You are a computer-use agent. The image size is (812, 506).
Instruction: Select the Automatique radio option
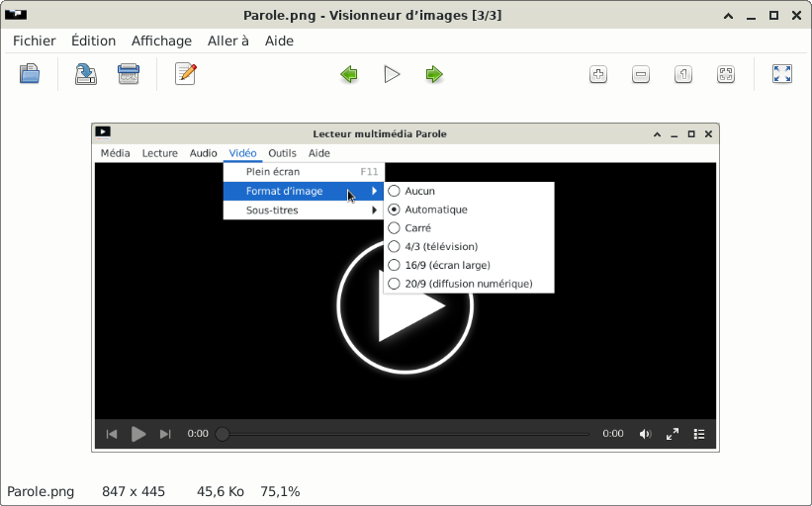pyautogui.click(x=394, y=210)
